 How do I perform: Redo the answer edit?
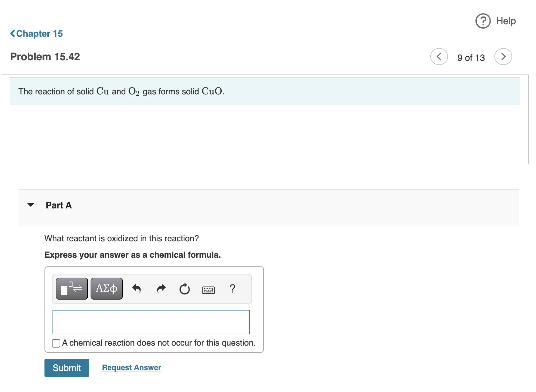[161, 289]
